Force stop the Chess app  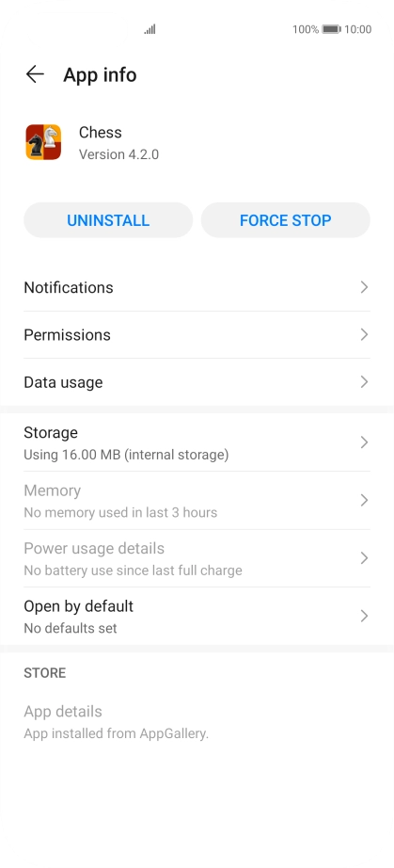point(286,220)
